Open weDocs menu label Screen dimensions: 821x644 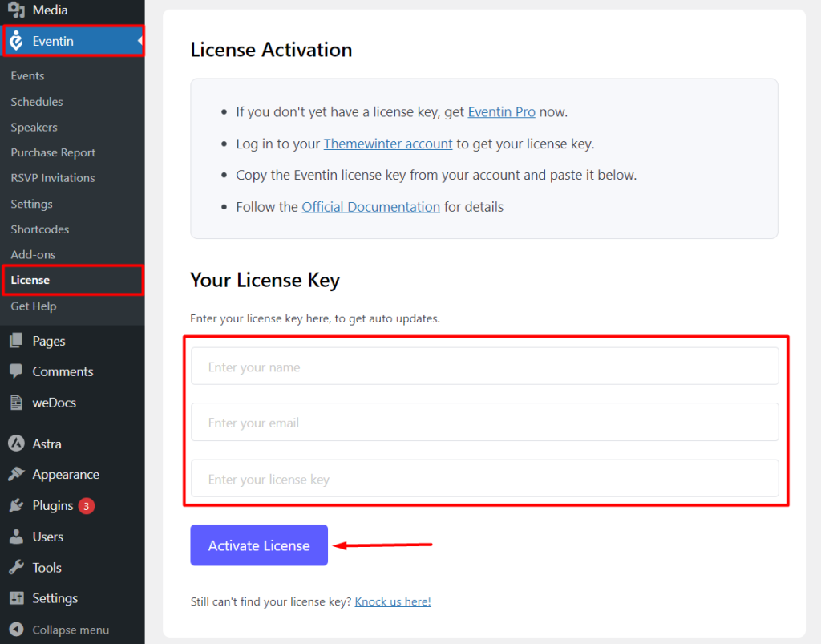[54, 402]
